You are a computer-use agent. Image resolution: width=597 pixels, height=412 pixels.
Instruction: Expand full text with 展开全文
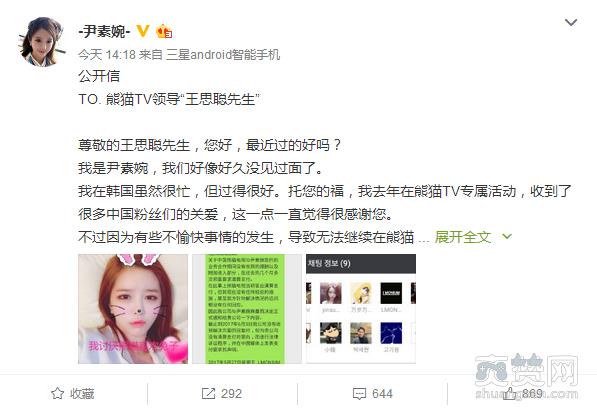coord(463,237)
